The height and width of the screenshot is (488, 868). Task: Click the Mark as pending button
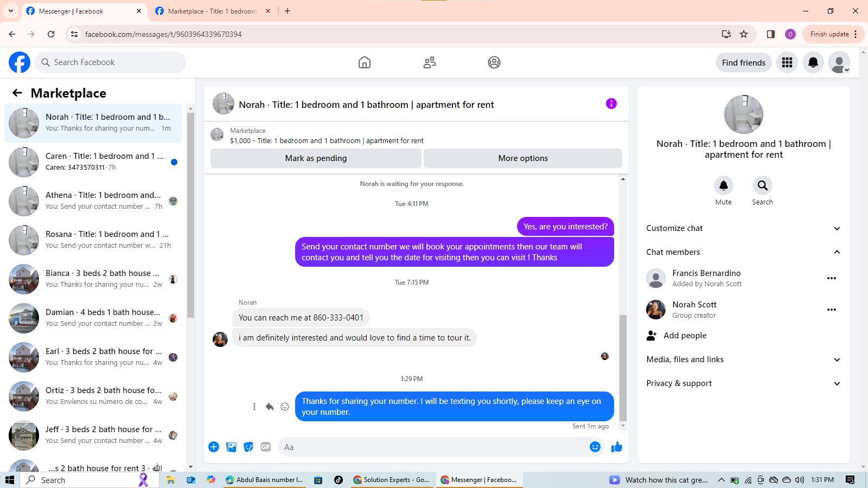click(316, 158)
